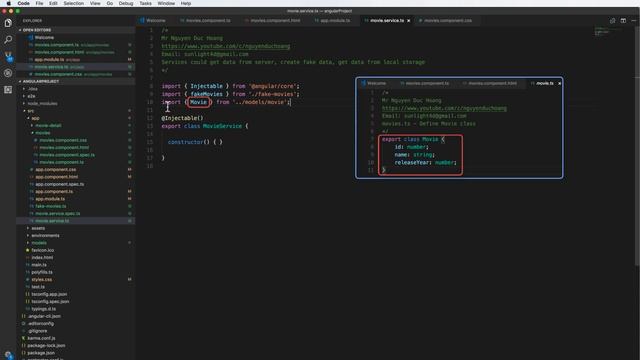
Task: Open the Window menu
Action: click(166, 3)
